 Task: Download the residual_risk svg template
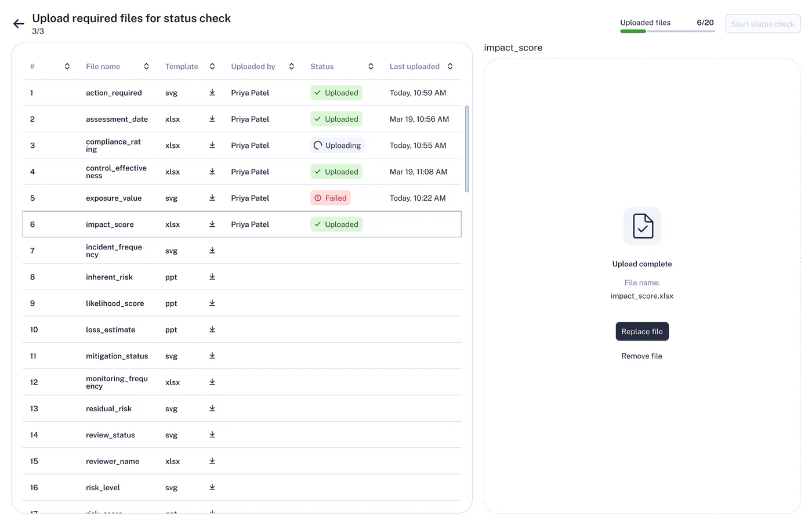(212, 408)
